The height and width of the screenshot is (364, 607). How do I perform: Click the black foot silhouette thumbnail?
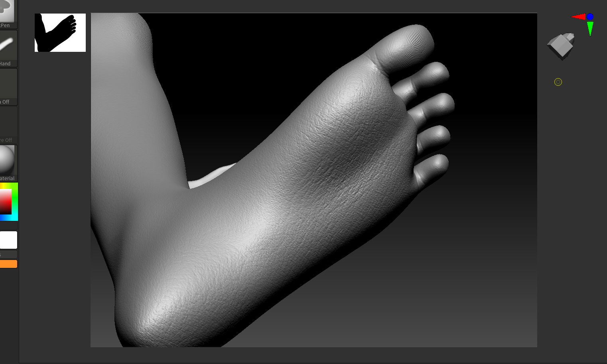pyautogui.click(x=60, y=33)
